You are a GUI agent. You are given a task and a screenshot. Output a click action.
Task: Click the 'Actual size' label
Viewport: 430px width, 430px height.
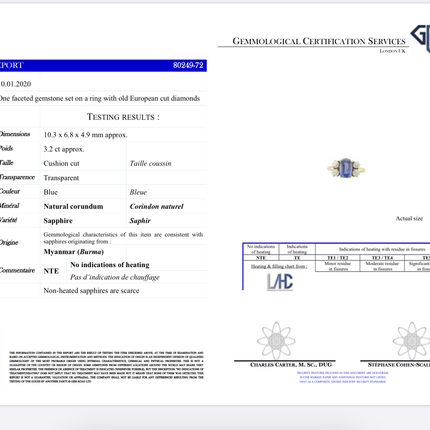click(409, 219)
